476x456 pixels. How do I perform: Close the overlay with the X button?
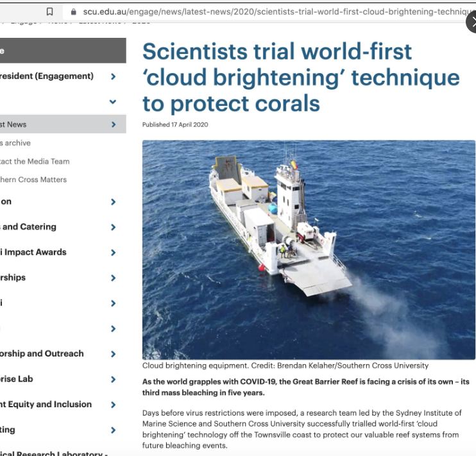tap(472, 22)
